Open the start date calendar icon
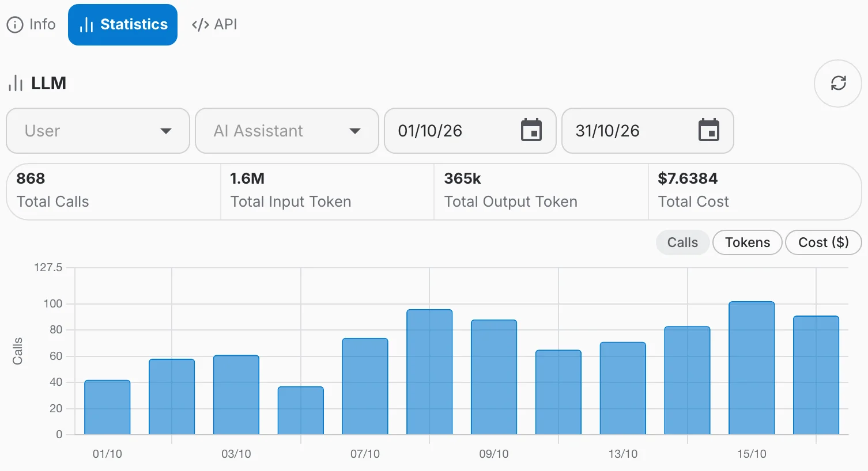868x471 pixels. pyautogui.click(x=531, y=130)
